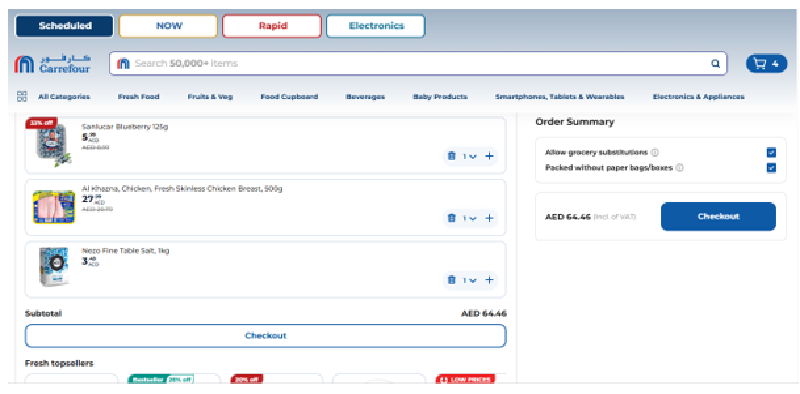Show info about grocery substitutions
800x394 pixels.
pyautogui.click(x=655, y=152)
